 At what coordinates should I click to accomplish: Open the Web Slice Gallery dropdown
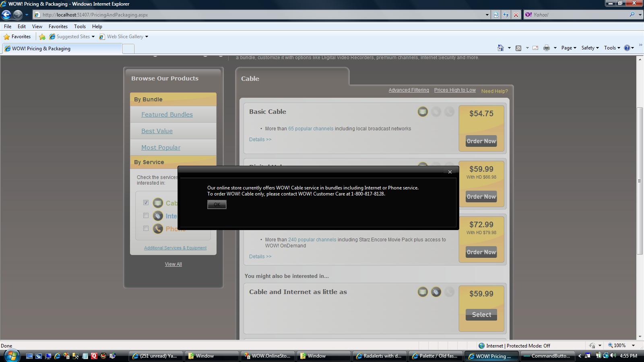147,37
